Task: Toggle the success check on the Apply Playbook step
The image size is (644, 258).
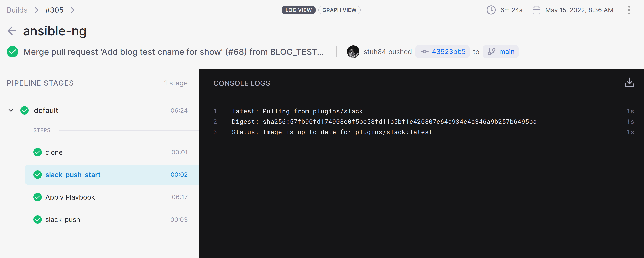Action: click(38, 197)
